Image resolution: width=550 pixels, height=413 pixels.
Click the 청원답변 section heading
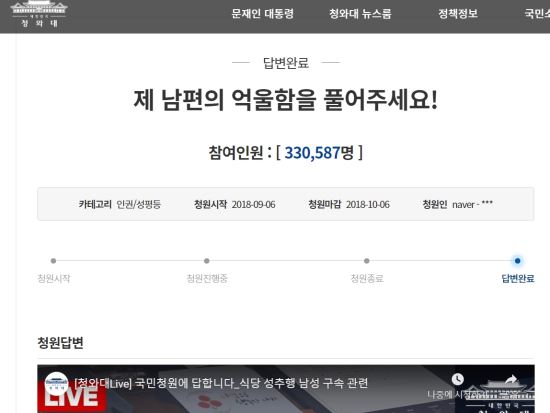[60, 343]
